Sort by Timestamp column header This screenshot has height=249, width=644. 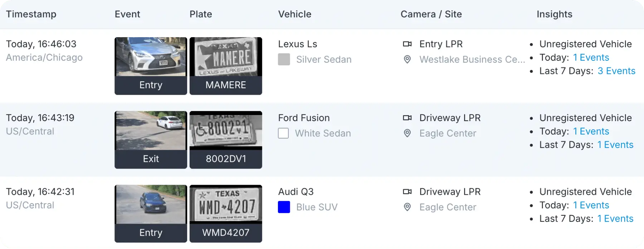(31, 14)
